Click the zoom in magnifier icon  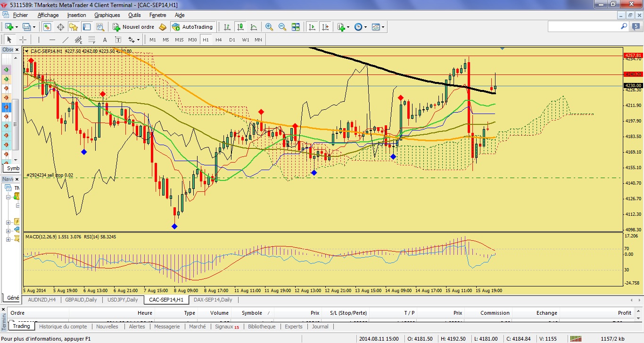pyautogui.click(x=269, y=27)
